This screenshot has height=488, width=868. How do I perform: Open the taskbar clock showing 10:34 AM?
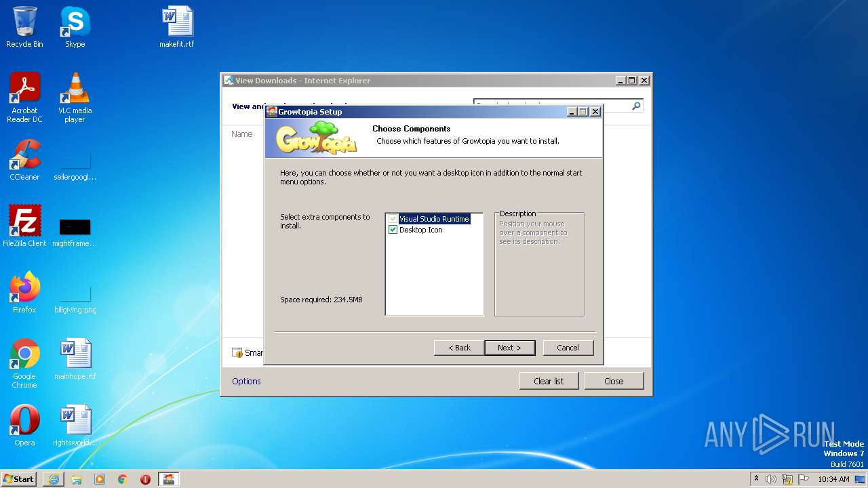pos(833,479)
